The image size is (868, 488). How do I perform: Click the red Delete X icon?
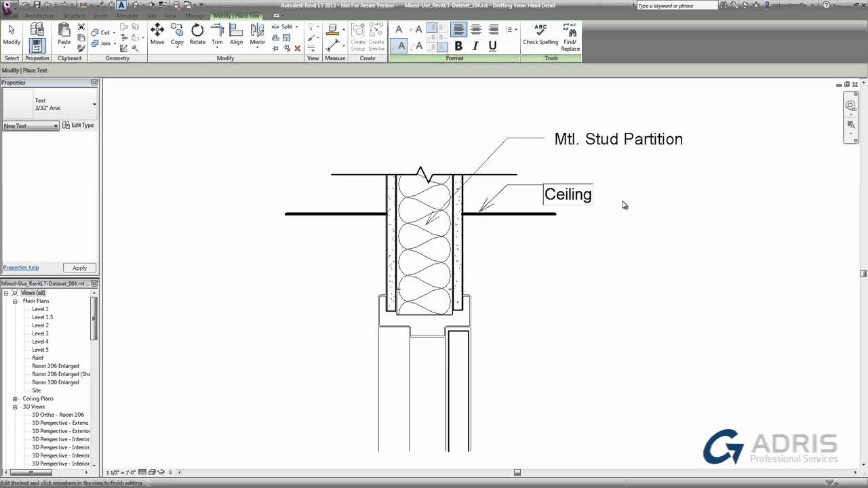(x=297, y=48)
